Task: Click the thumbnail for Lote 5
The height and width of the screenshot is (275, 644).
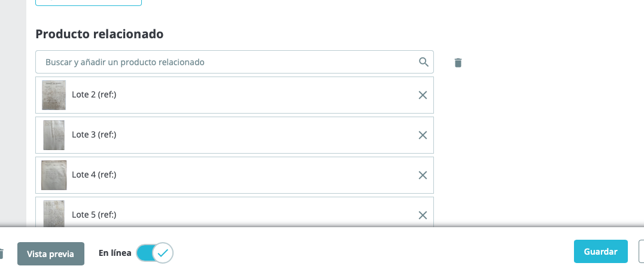Action: point(54,213)
